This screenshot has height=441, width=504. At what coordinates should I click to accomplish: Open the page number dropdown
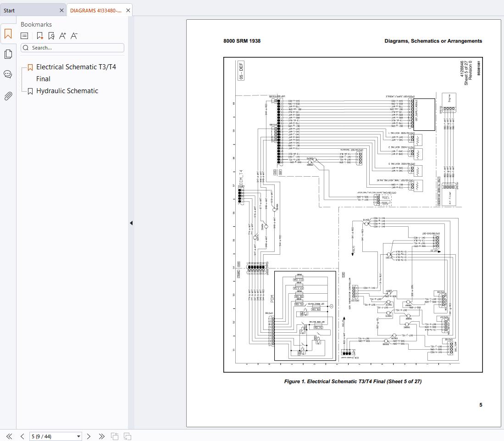[x=78, y=436]
